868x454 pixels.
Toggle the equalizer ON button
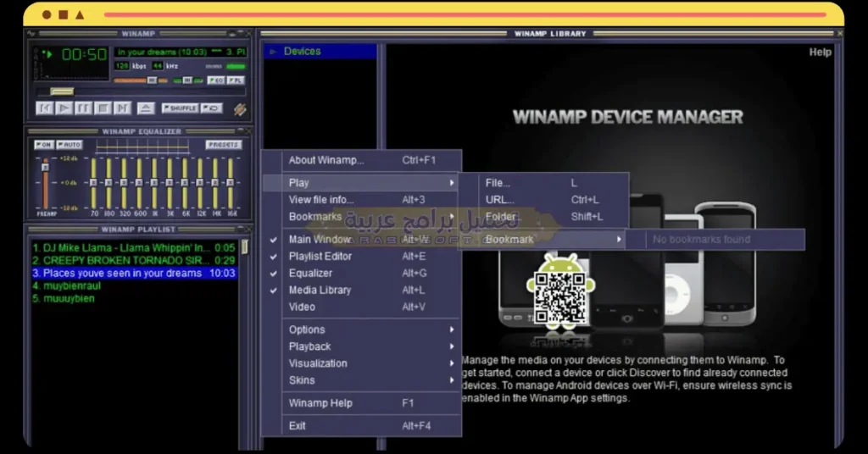(44, 144)
